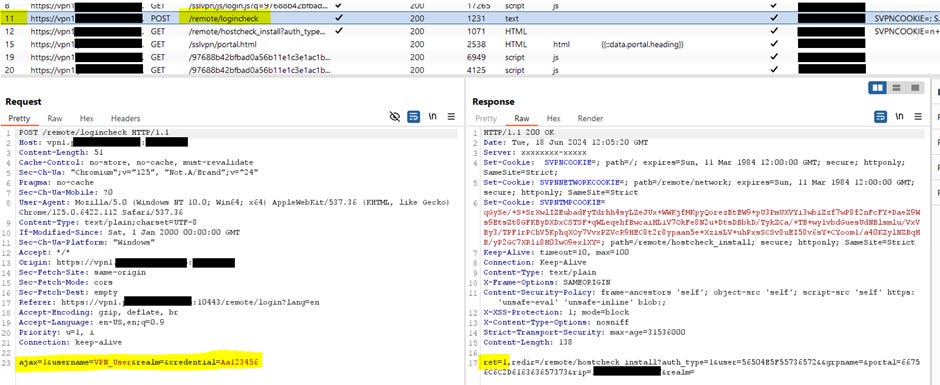Click the Priority: u=1, i header
The height and width of the screenshot is (385, 940).
pyautogui.click(x=55, y=332)
